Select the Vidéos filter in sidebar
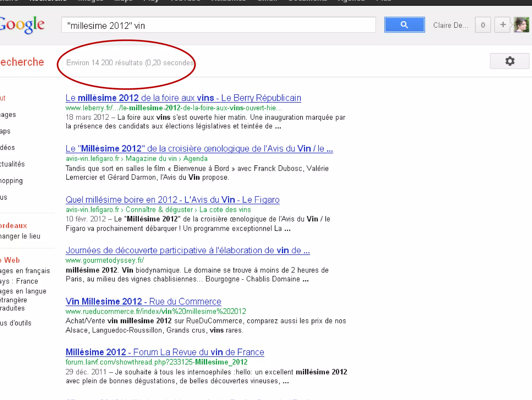532x400 pixels. click(8, 148)
